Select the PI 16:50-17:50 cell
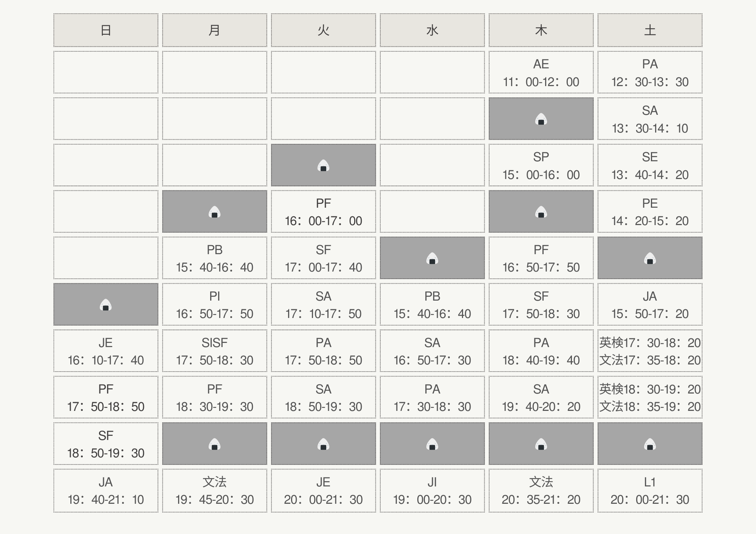 (x=215, y=305)
